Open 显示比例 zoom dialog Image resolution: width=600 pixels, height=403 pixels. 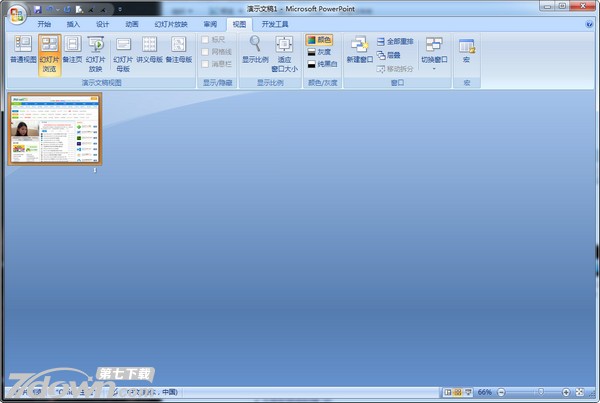(255, 50)
